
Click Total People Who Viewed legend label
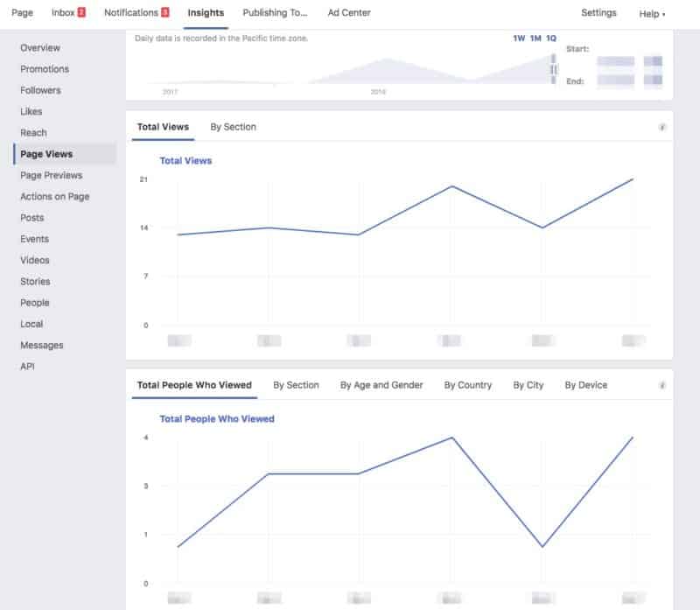click(217, 419)
